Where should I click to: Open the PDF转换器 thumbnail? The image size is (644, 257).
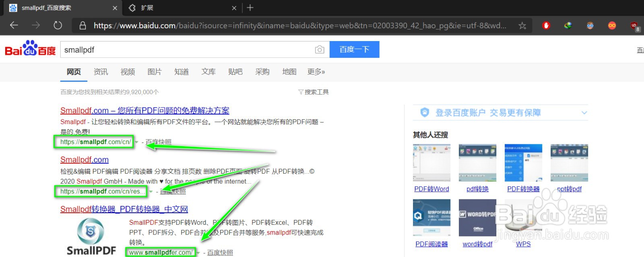click(523, 163)
